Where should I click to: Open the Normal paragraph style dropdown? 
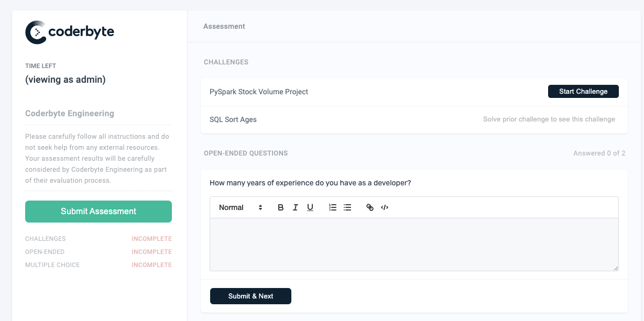(x=238, y=207)
